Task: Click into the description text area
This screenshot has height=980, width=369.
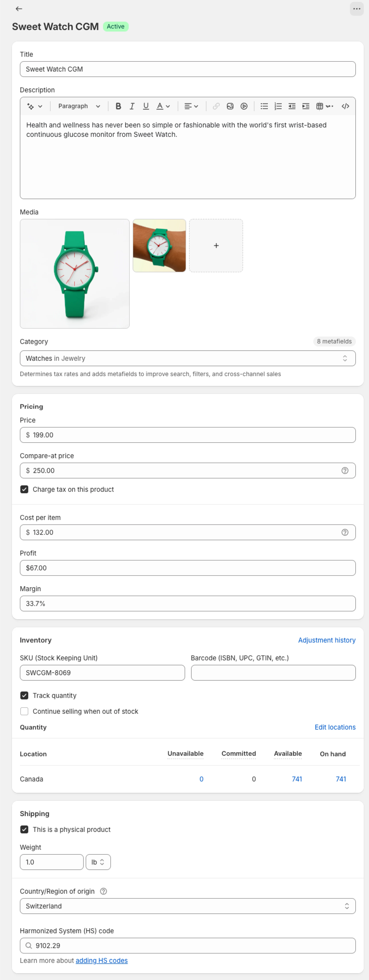Action: pyautogui.click(x=188, y=157)
